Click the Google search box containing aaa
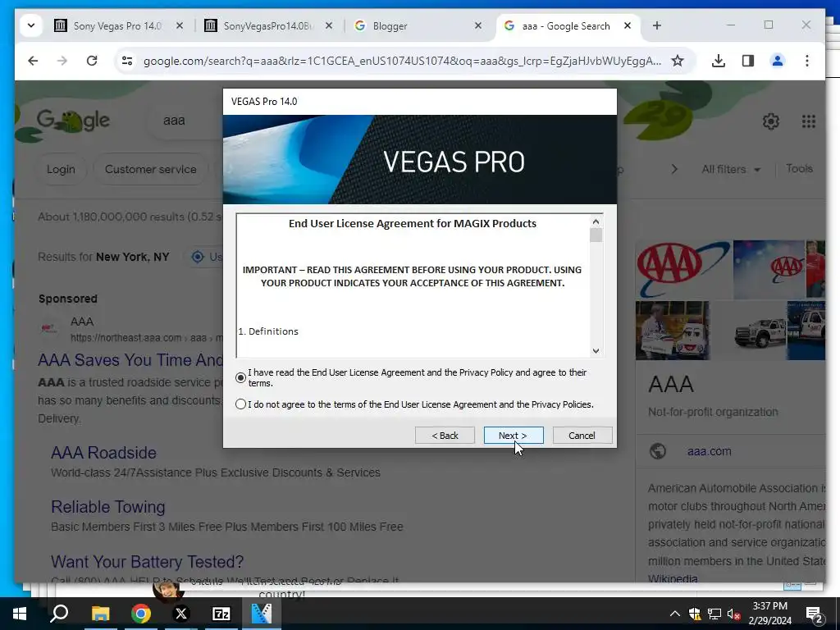This screenshot has height=630, width=840. coord(185,121)
